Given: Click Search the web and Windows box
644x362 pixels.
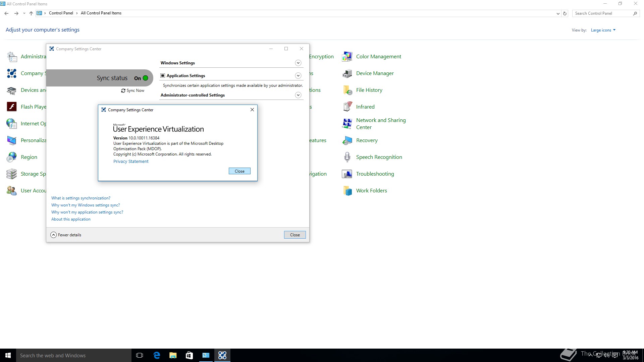Looking at the screenshot, I should [74, 355].
